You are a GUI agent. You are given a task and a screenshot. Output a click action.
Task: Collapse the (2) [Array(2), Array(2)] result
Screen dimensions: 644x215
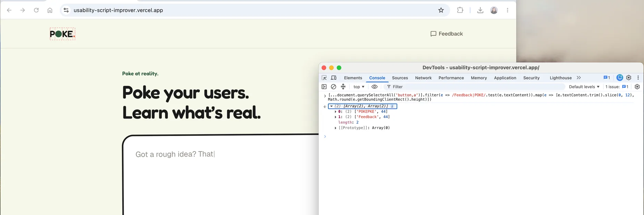pyautogui.click(x=331, y=106)
